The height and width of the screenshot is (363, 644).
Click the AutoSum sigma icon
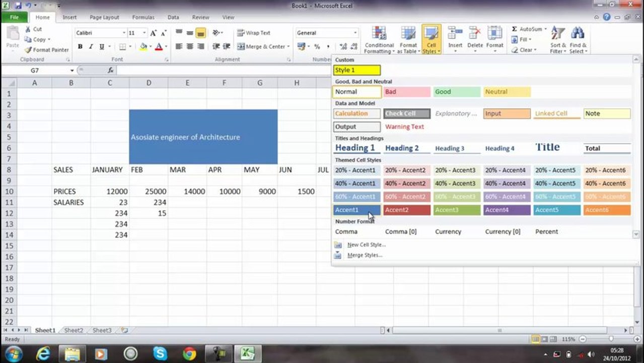click(514, 29)
